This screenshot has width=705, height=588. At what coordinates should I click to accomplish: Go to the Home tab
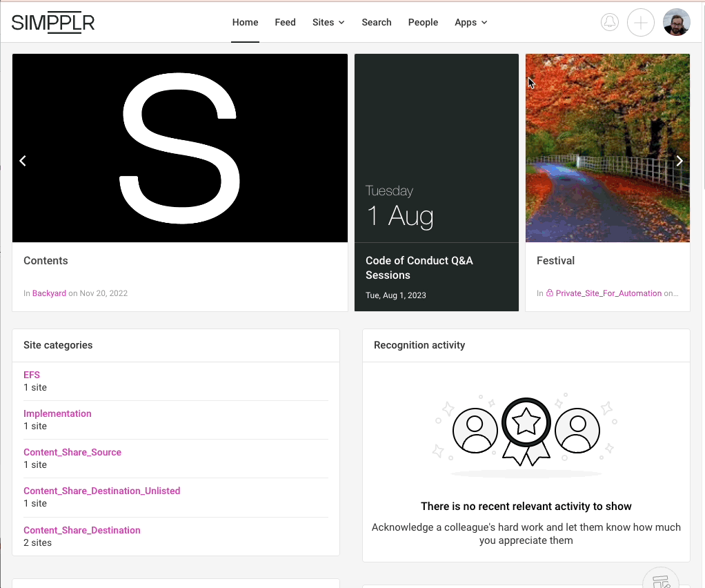(x=245, y=22)
